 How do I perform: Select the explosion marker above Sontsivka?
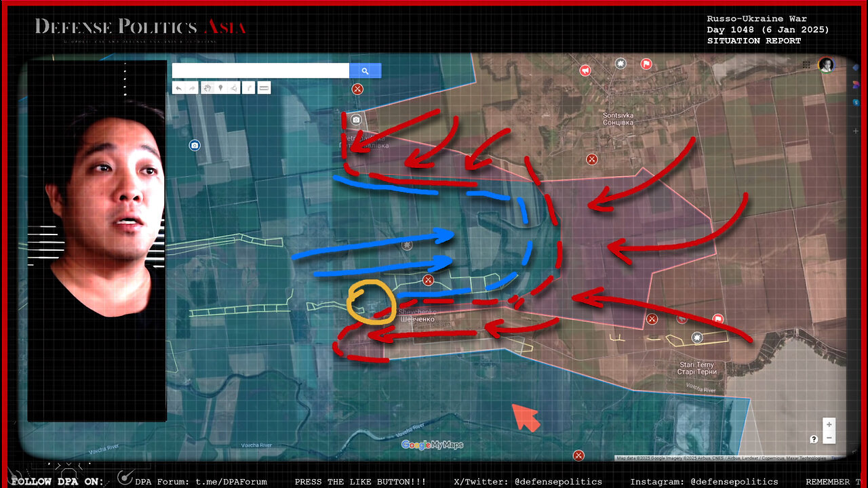click(620, 64)
